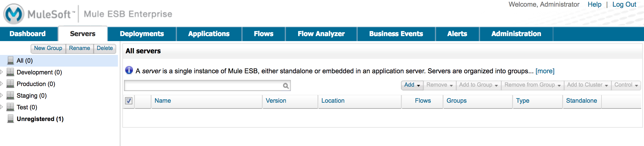Toggle the select-all servers checkbox
Screen dimensions: 644x146
click(129, 101)
